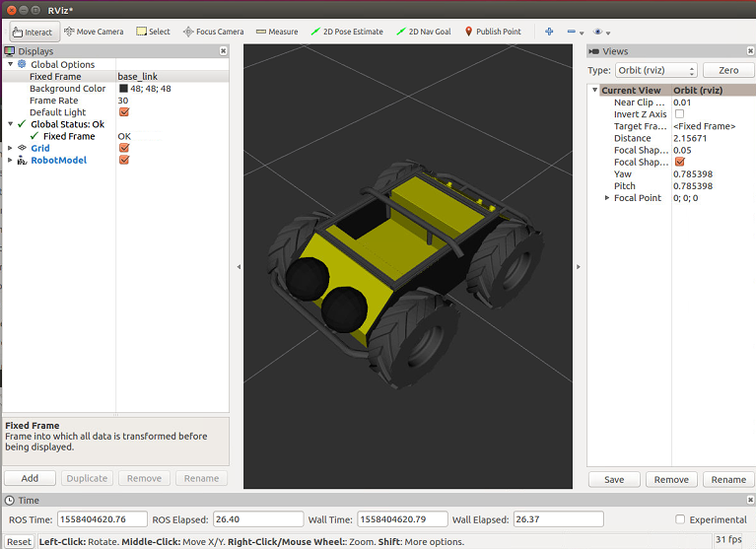756x549 pixels.
Task: Uncheck the Grid display checkbox
Action: tap(124, 148)
